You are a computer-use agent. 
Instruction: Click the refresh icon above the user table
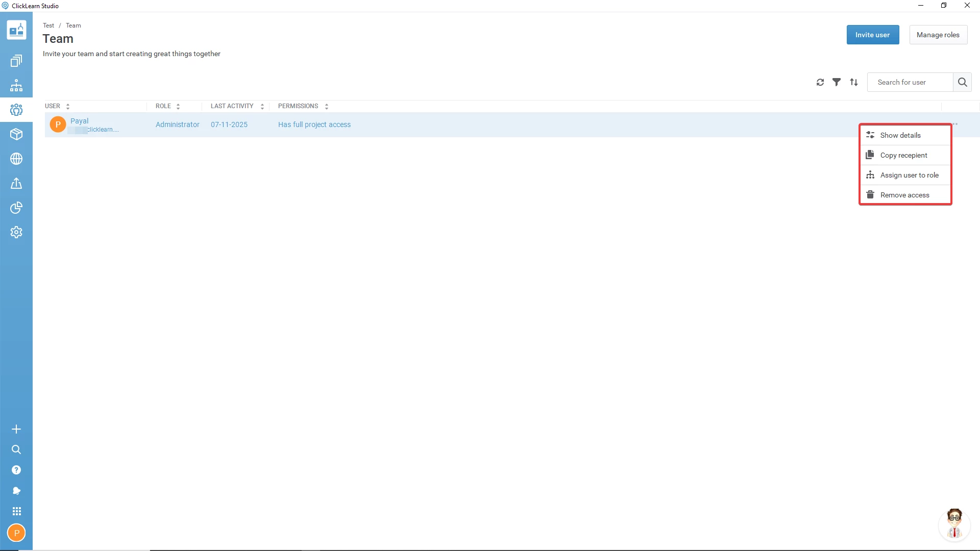pos(820,82)
